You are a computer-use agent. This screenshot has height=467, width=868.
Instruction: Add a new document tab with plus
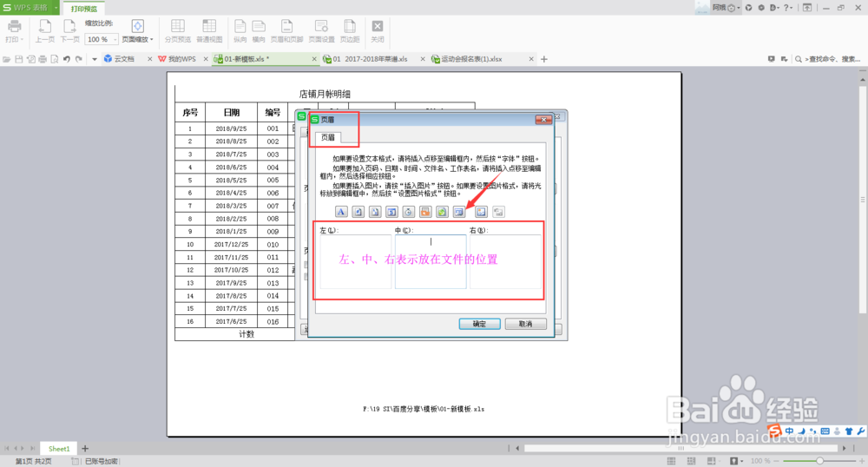click(x=544, y=59)
